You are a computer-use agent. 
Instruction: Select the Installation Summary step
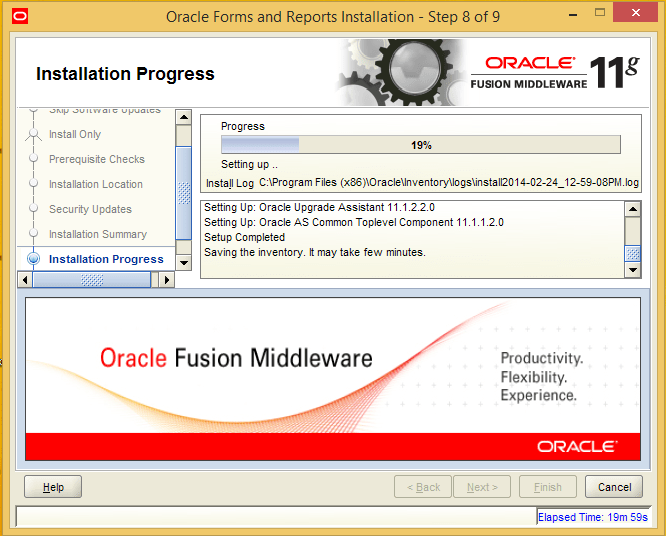[98, 234]
